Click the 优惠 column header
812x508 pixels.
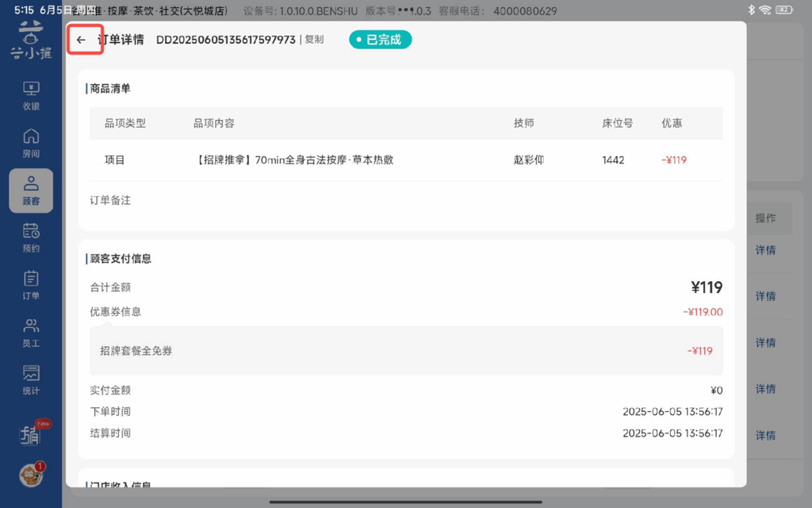672,123
